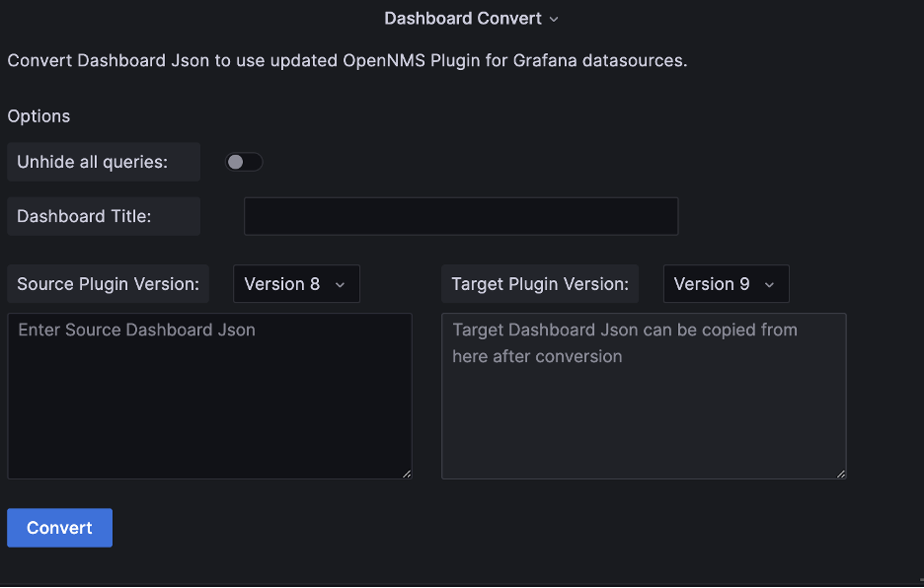Click the Target Dashboard Json output area

(644, 395)
